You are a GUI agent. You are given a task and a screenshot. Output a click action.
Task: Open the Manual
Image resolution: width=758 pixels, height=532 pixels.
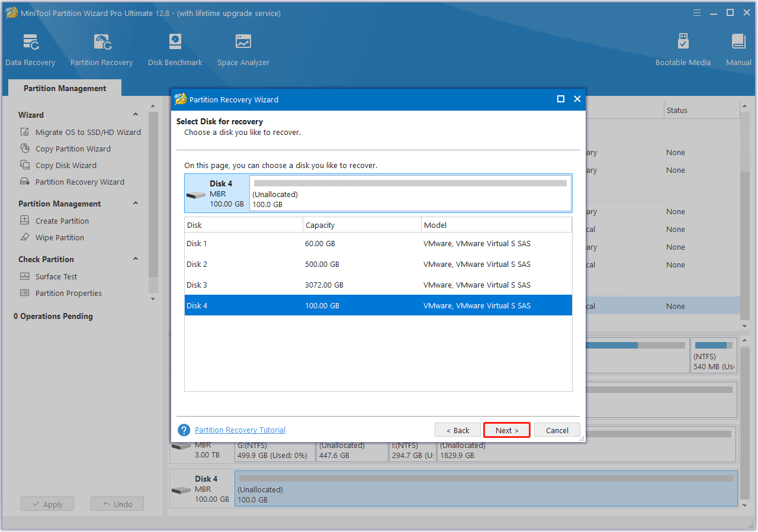click(x=738, y=50)
